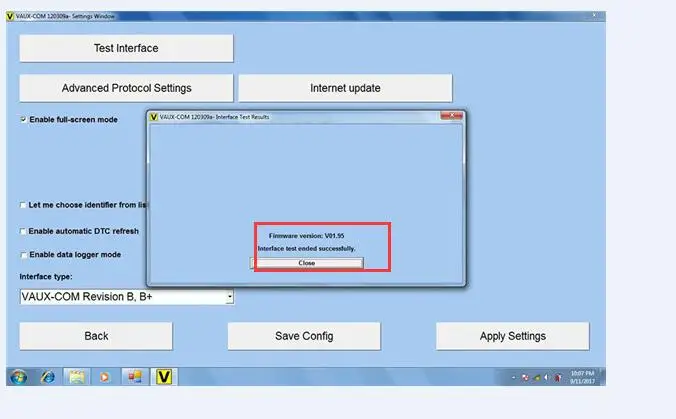This screenshot has width=676, height=419.
Task: Open Advanced Protocol Settings
Action: click(x=126, y=88)
